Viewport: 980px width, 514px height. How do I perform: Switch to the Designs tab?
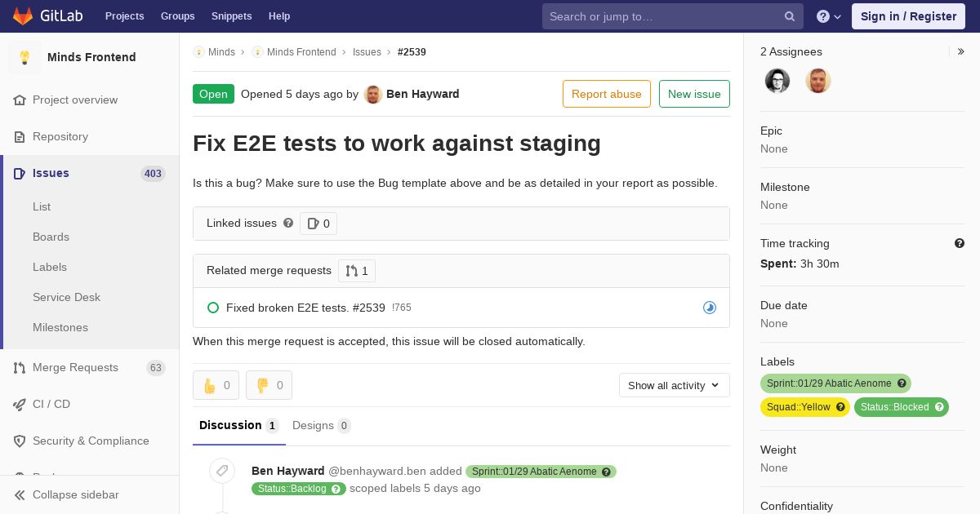point(322,425)
